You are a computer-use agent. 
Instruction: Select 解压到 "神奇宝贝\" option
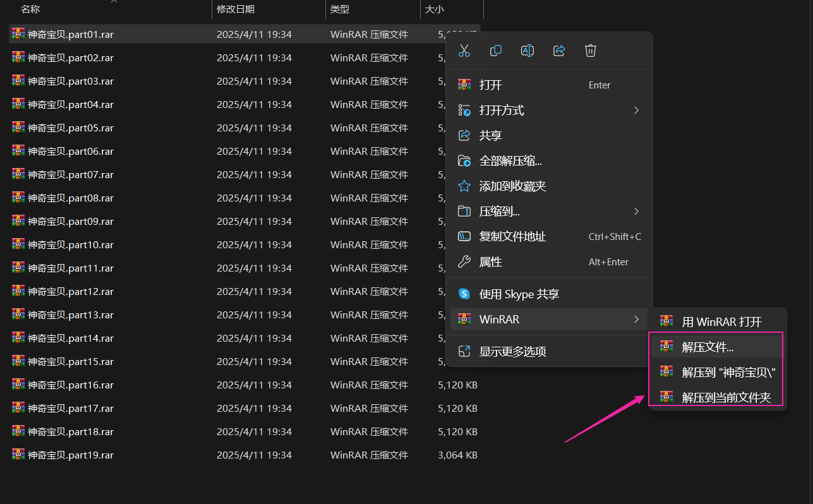click(x=728, y=372)
